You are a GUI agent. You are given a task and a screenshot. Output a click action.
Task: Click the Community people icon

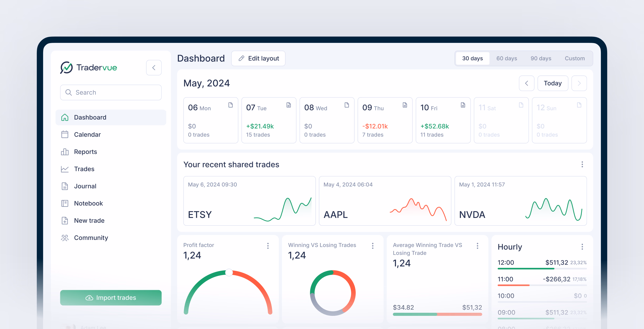pyautogui.click(x=65, y=238)
